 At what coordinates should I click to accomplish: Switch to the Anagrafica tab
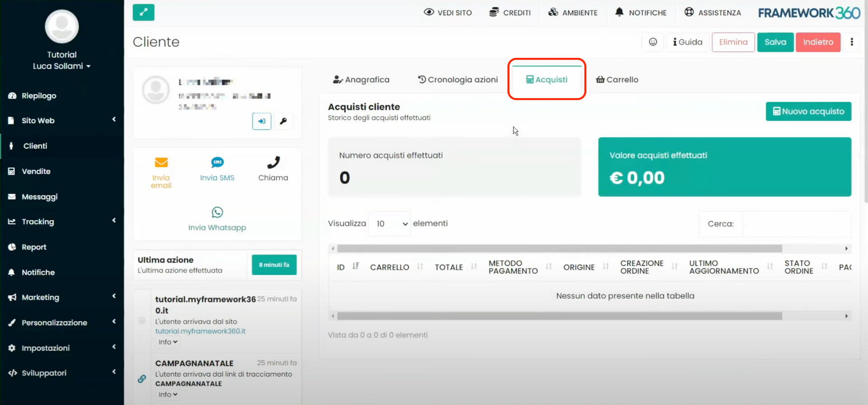point(361,80)
